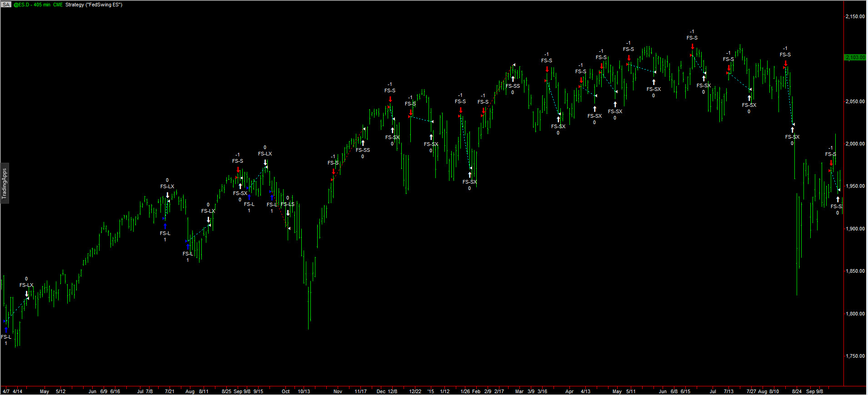
Task: Click the 5/12 date on time axis
Action: coord(60,391)
